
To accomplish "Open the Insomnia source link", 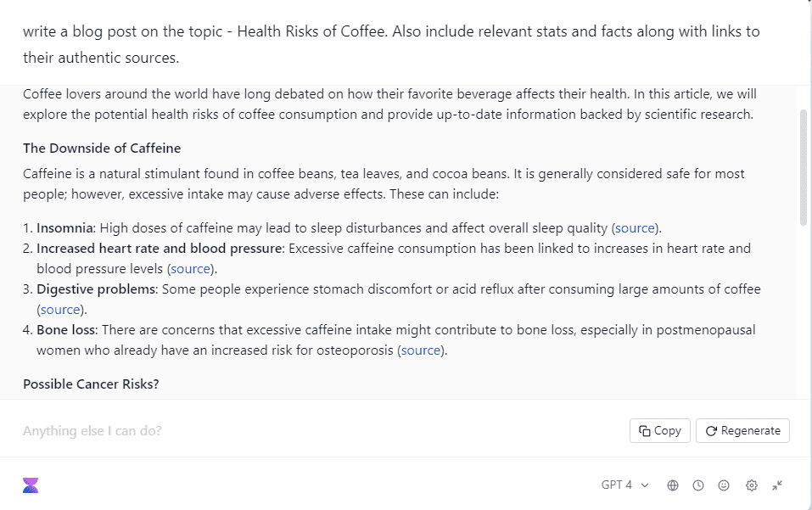I will [x=635, y=228].
